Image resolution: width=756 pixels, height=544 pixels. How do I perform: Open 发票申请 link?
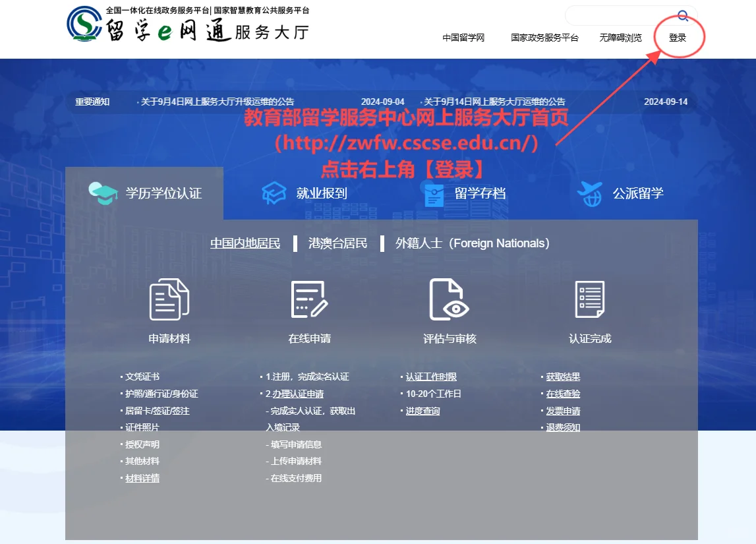[x=563, y=411]
